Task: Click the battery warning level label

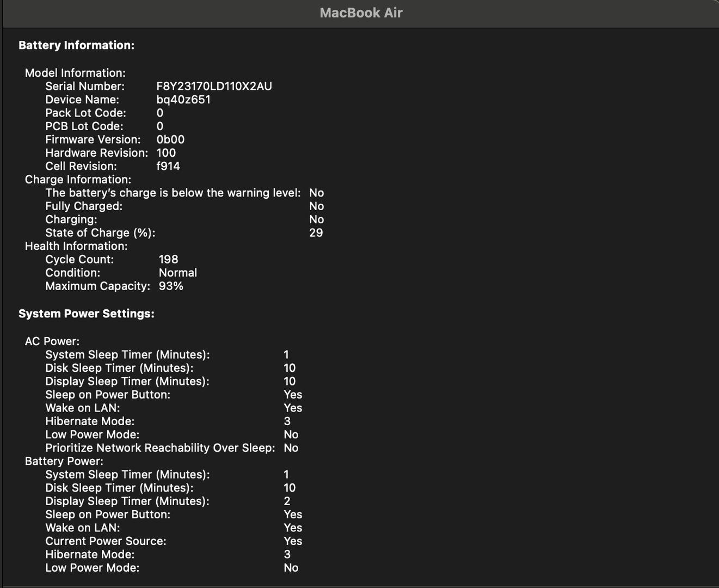Action: point(173,193)
